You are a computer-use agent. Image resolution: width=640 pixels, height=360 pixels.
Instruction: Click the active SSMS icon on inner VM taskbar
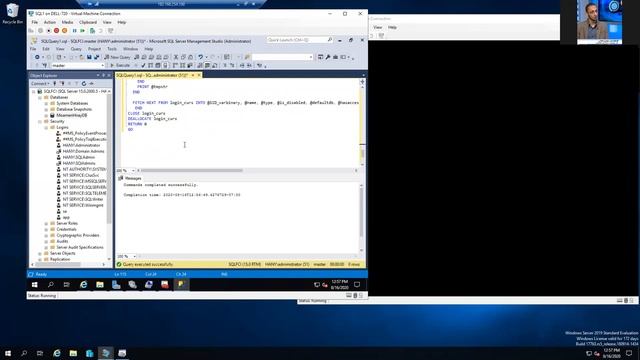tap(181, 284)
